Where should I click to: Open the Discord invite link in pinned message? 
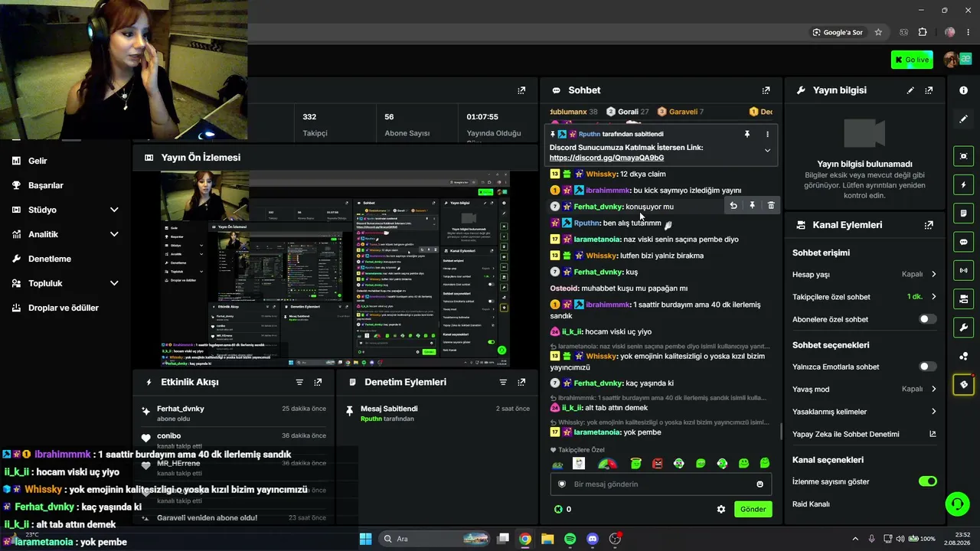[606, 158]
